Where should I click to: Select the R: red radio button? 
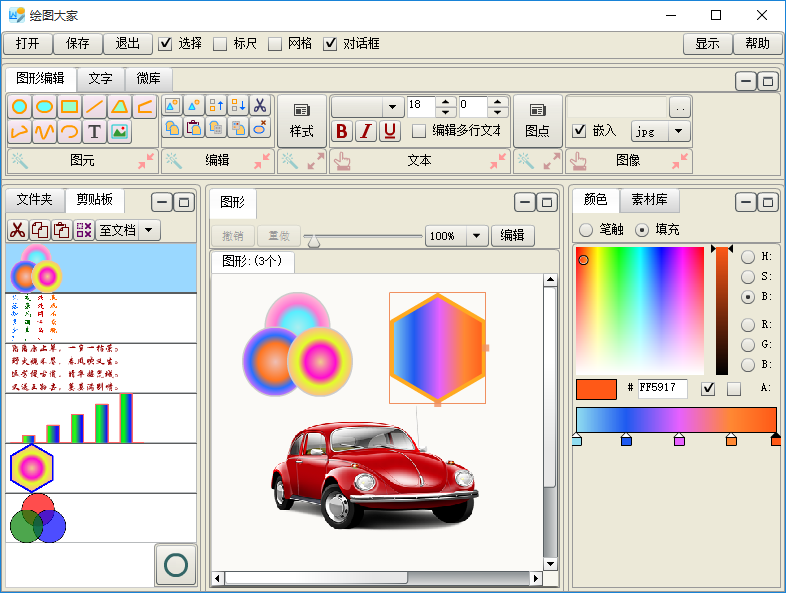(x=748, y=325)
